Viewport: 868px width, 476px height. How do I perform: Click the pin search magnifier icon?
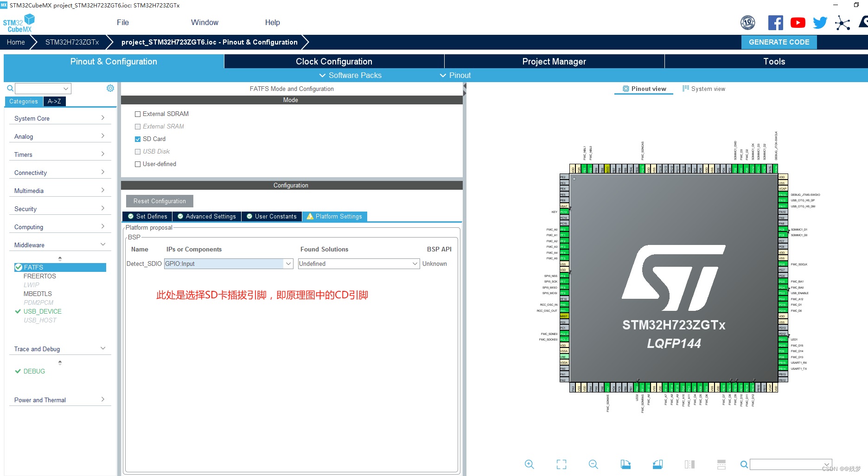tap(744, 464)
